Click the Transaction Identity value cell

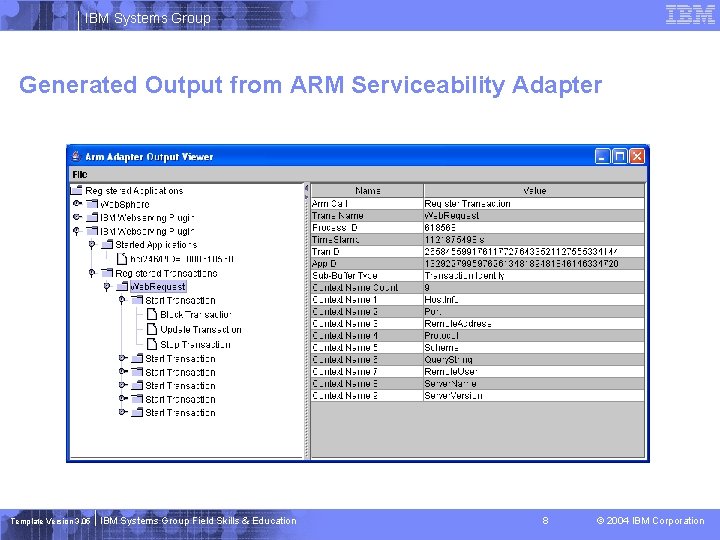(x=534, y=276)
